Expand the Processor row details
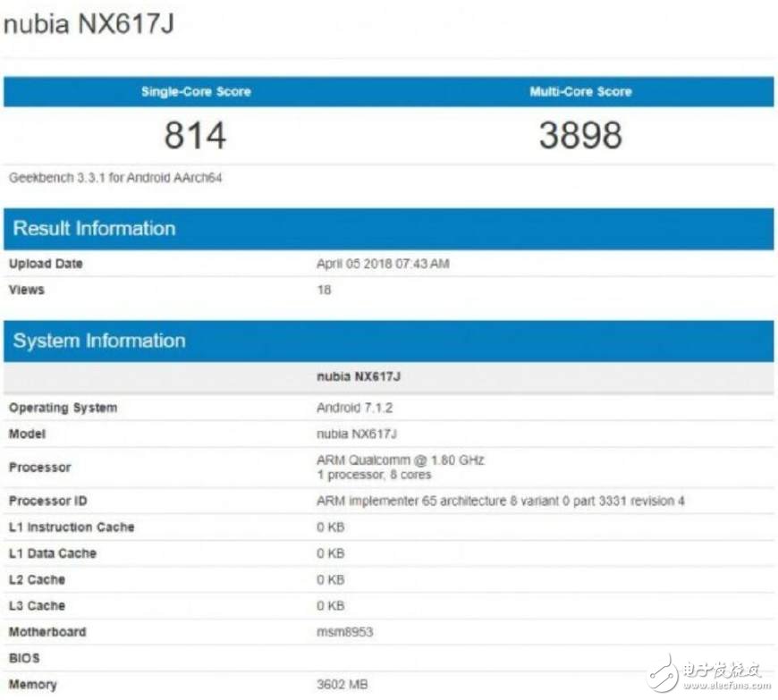Image resolution: width=778 pixels, height=700 pixels. click(x=39, y=467)
